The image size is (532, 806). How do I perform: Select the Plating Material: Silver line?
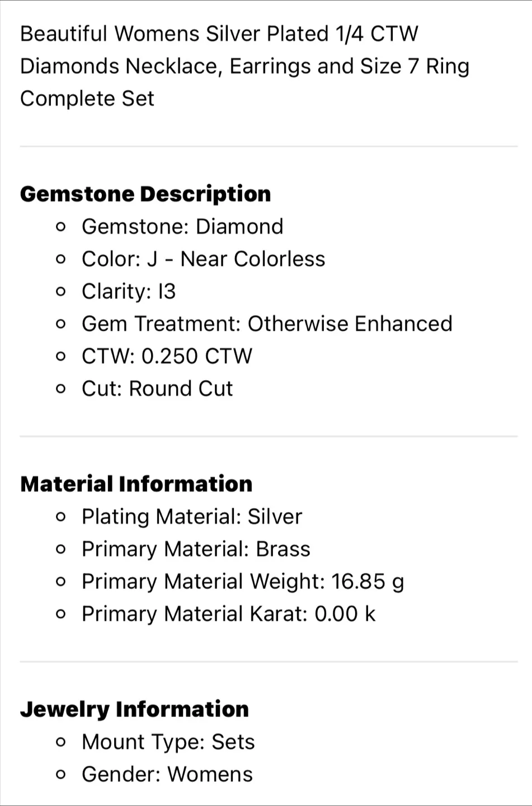pos(192,517)
